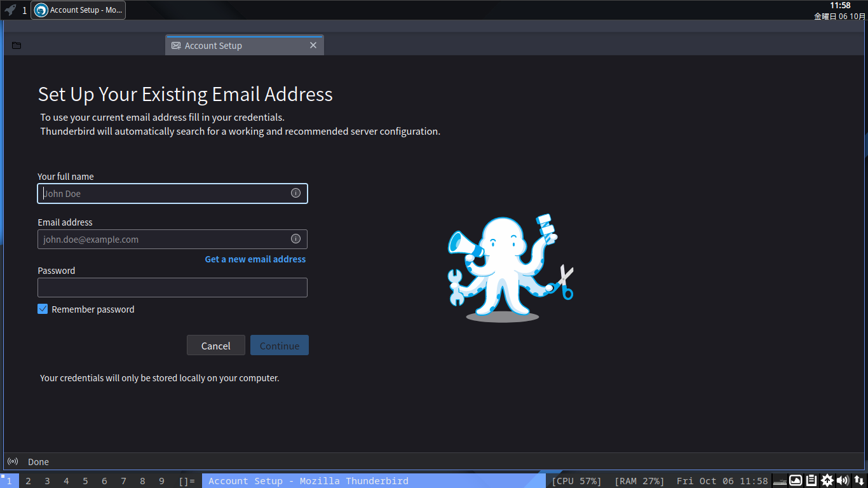Click the Thunderbird icon in taskbar entry

click(x=41, y=10)
